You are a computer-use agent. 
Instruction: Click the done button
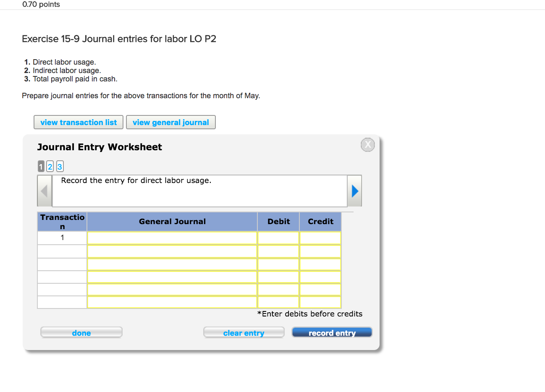coord(81,333)
